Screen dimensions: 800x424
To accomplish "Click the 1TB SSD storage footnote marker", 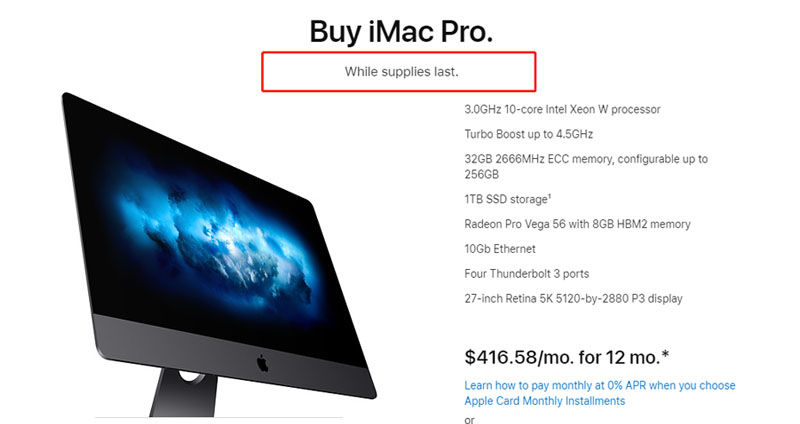I will (x=549, y=195).
